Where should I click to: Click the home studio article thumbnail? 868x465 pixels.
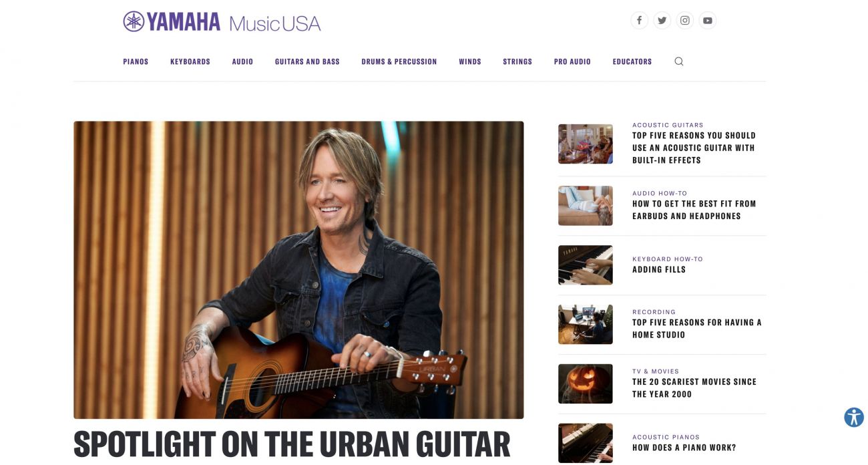(586, 324)
